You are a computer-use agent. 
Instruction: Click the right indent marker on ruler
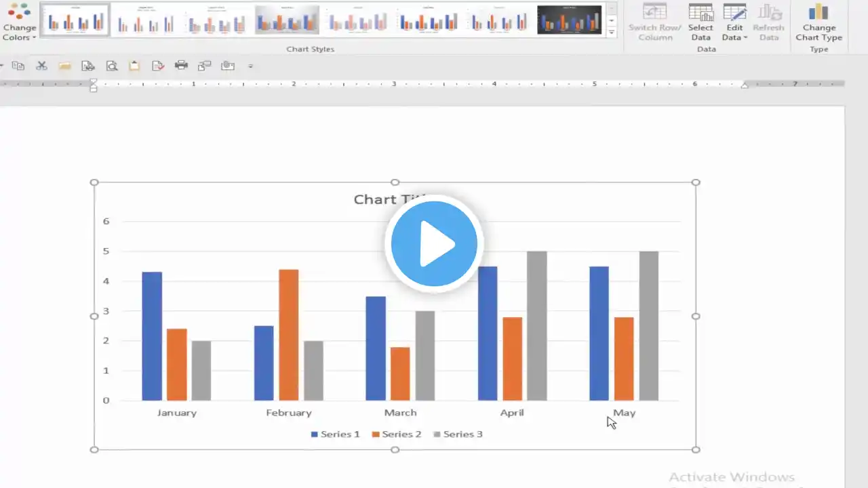[745, 85]
